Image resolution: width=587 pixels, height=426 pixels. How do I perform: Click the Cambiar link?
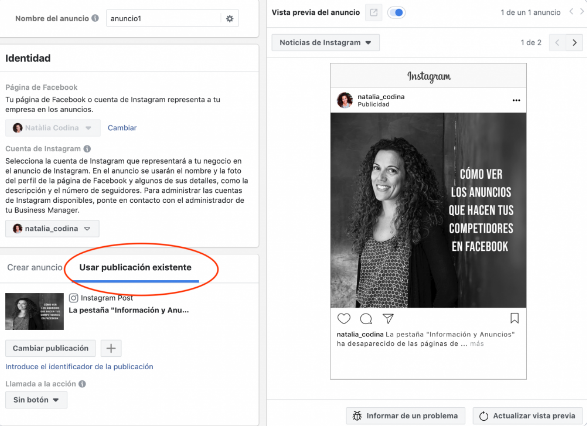[x=122, y=128]
